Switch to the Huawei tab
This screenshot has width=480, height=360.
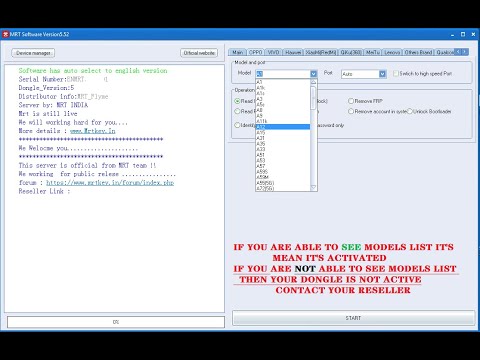pyautogui.click(x=293, y=52)
